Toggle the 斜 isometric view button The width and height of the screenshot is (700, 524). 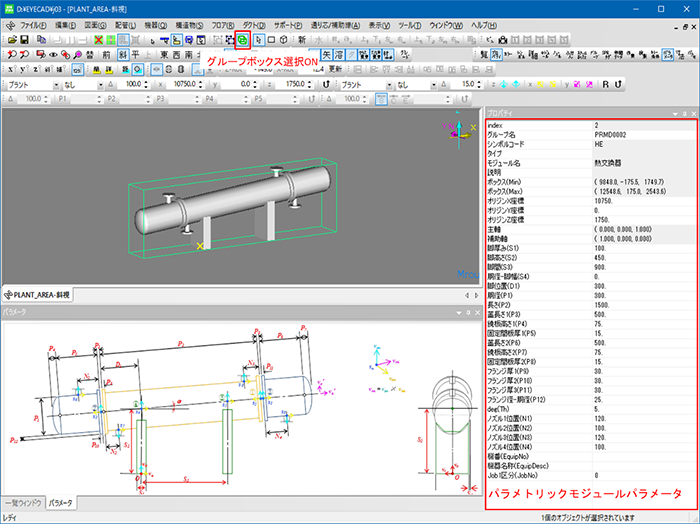122,54
